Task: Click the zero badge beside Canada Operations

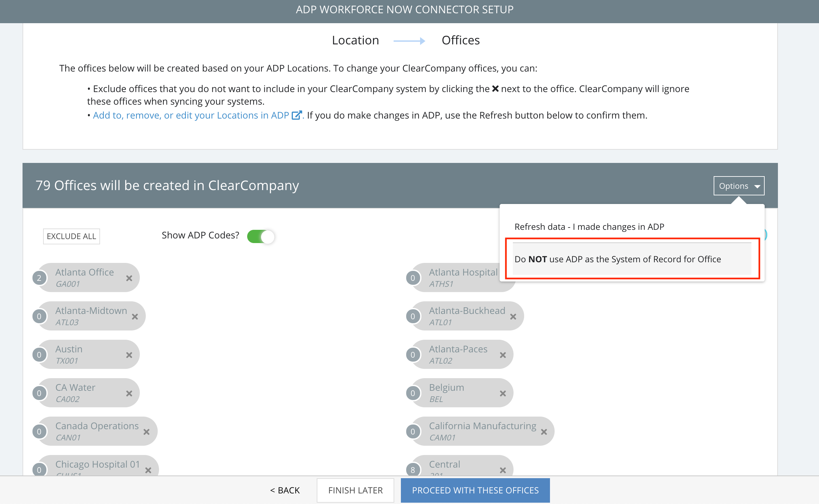Action: click(x=39, y=431)
